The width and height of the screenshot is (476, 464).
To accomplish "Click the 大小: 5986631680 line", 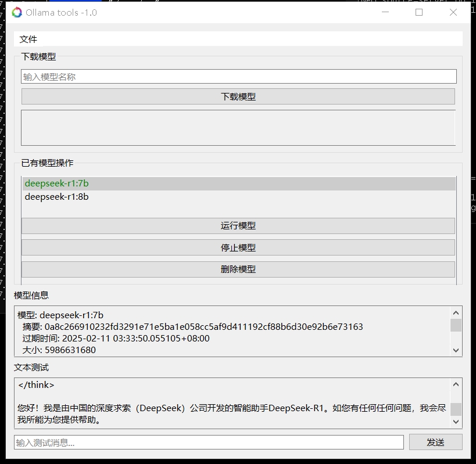I will coord(59,350).
